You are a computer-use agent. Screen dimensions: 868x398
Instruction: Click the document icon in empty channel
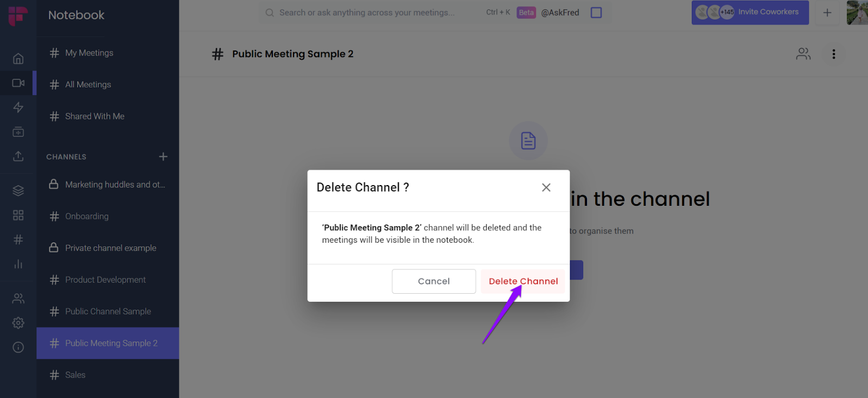point(528,141)
